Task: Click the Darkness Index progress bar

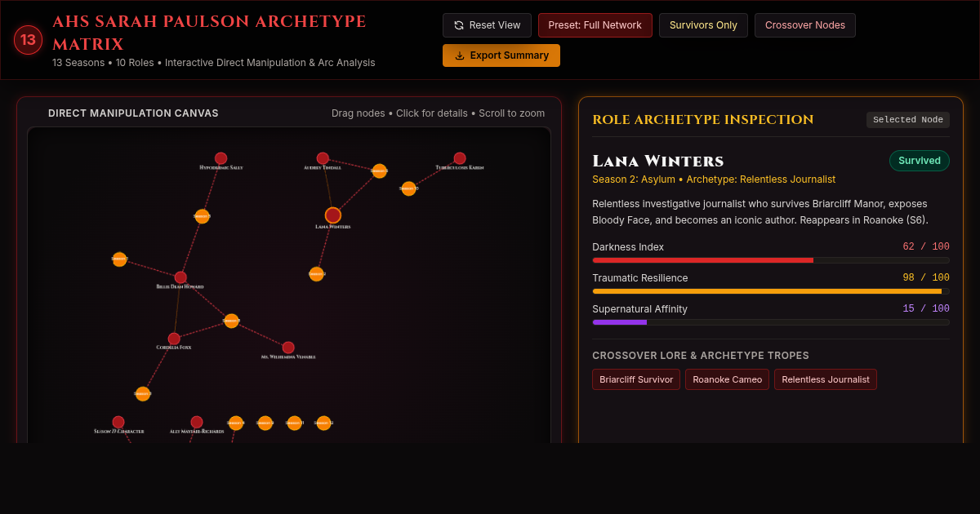Action: pos(771,260)
